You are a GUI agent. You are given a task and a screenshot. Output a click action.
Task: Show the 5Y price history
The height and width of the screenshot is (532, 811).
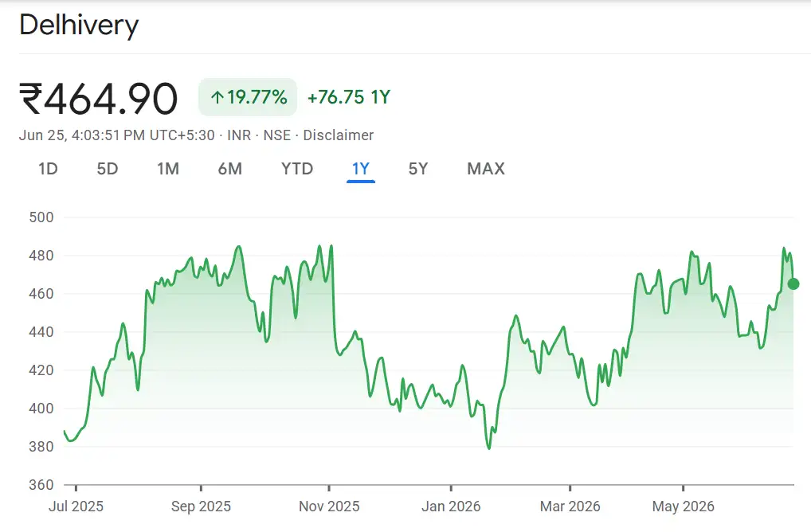pos(418,169)
